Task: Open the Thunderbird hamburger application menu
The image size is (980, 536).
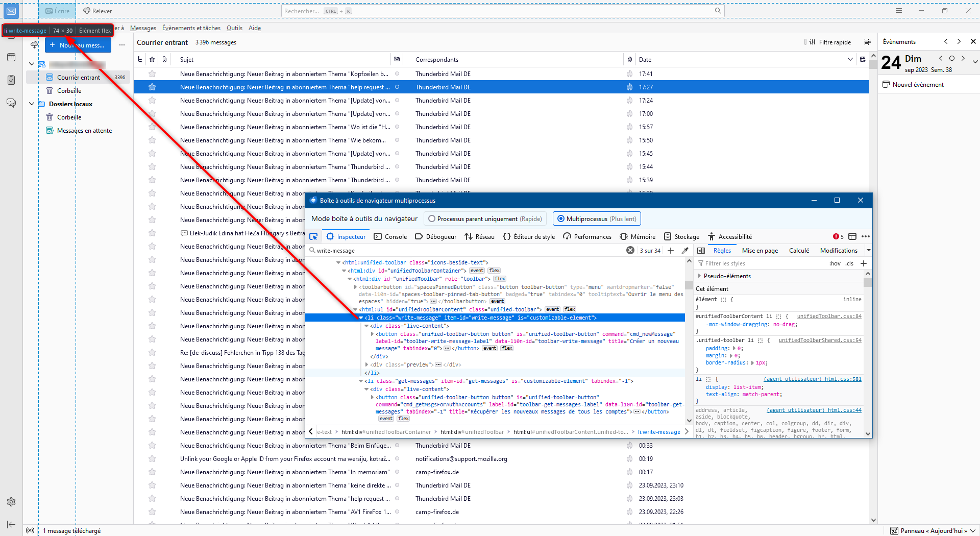Action: (x=899, y=11)
